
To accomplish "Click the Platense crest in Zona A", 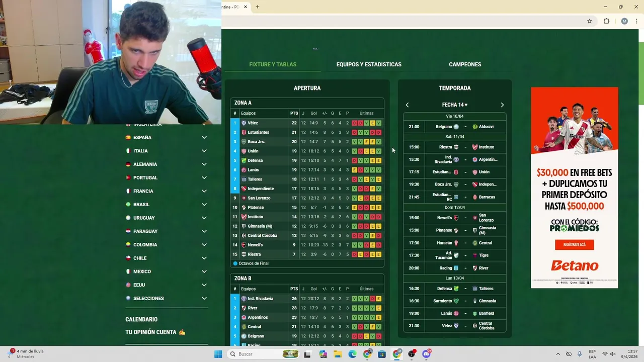I will [244, 207].
